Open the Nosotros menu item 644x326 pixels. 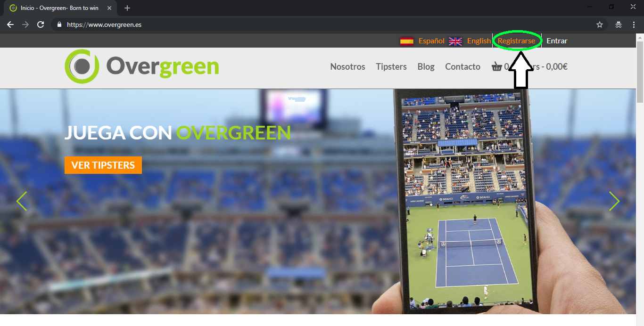[x=347, y=66]
